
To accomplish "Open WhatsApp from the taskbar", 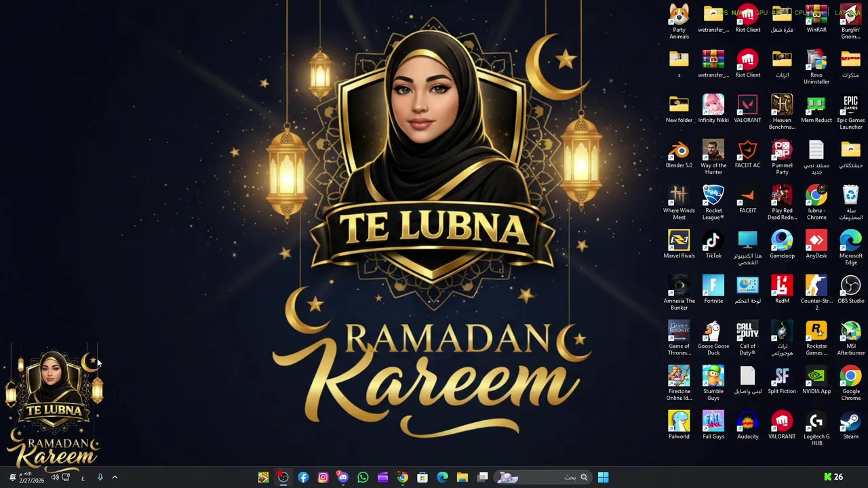I will 363,477.
